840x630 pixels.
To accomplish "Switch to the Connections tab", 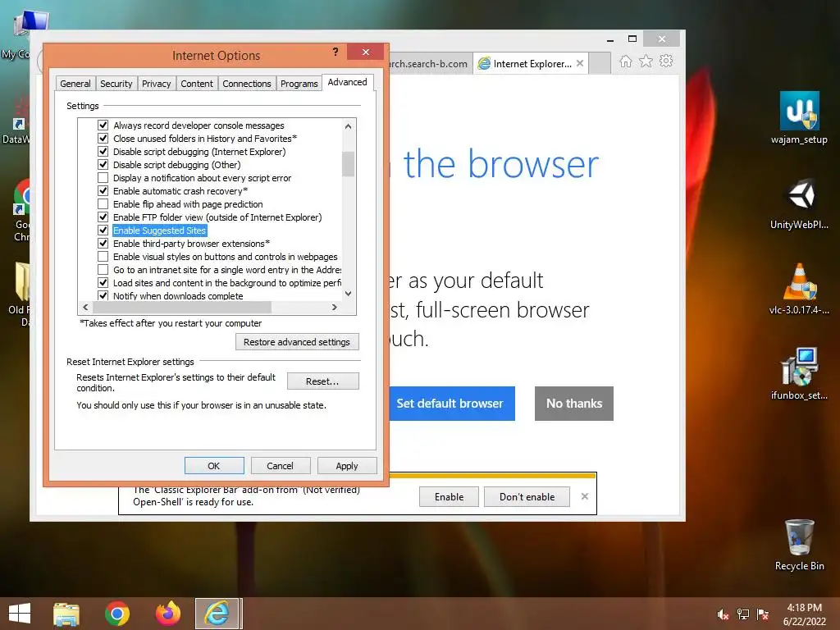I will (x=247, y=84).
